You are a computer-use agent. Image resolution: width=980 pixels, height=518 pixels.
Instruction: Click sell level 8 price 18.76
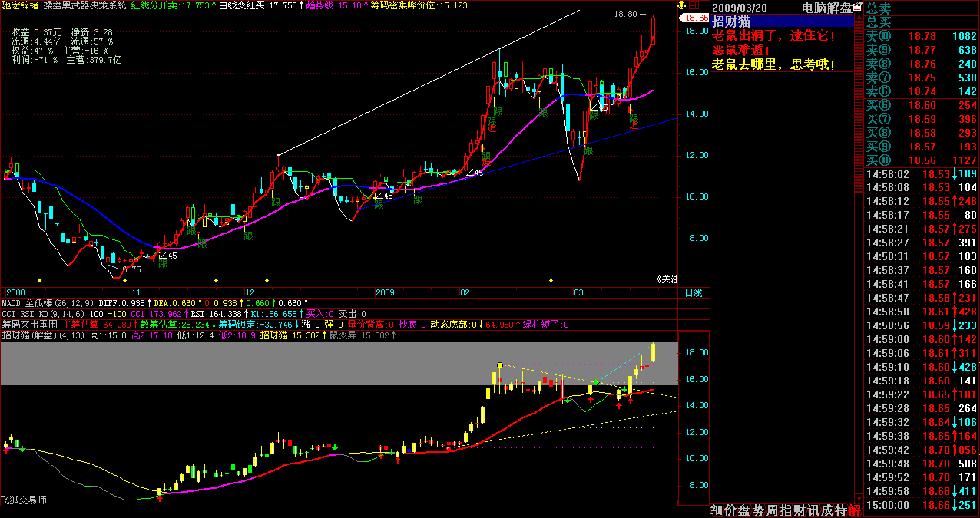click(922, 64)
